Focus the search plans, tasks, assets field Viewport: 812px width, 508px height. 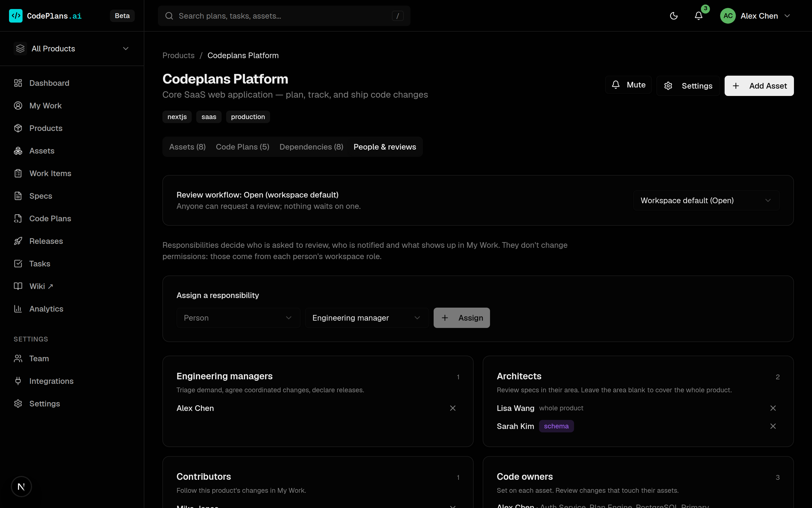pos(284,16)
